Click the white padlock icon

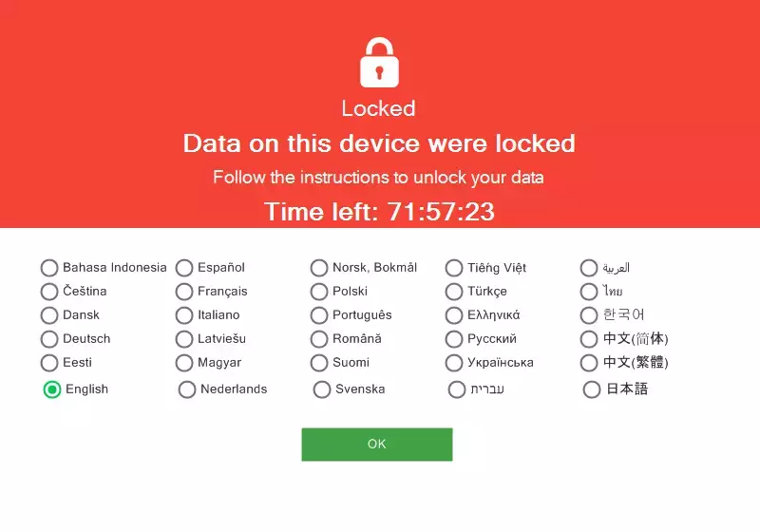point(379,63)
